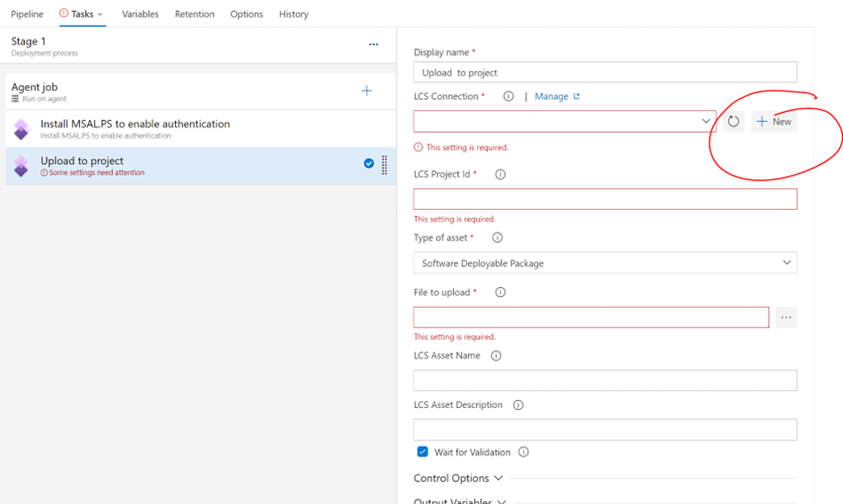Click the plus icon to add a task to Agent job

[x=366, y=91]
